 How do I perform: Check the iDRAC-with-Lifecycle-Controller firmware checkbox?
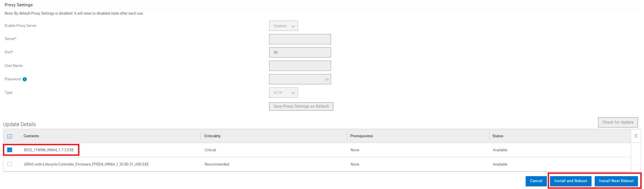pos(10,164)
